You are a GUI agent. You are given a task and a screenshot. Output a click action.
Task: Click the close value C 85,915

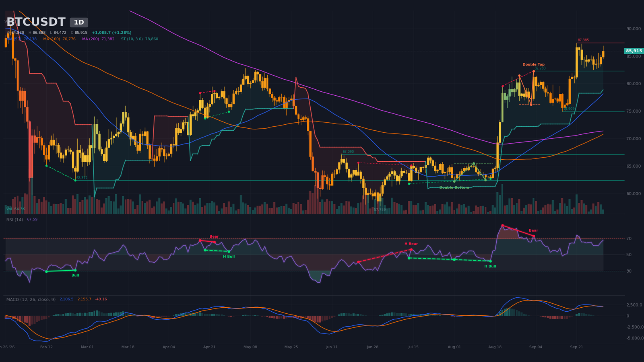[79, 33]
